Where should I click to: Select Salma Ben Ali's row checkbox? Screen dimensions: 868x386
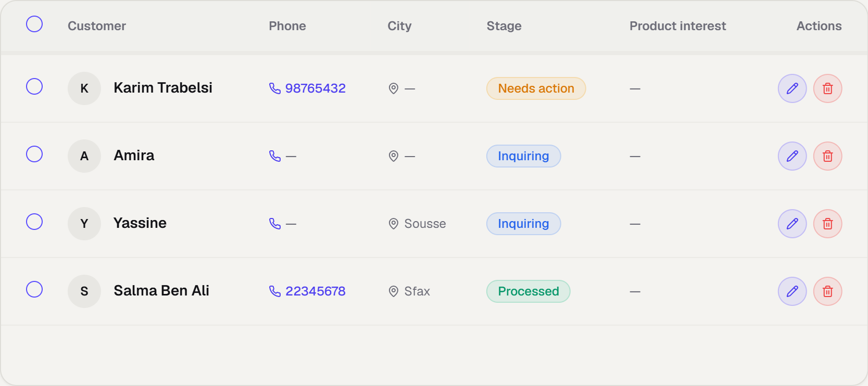click(x=34, y=289)
